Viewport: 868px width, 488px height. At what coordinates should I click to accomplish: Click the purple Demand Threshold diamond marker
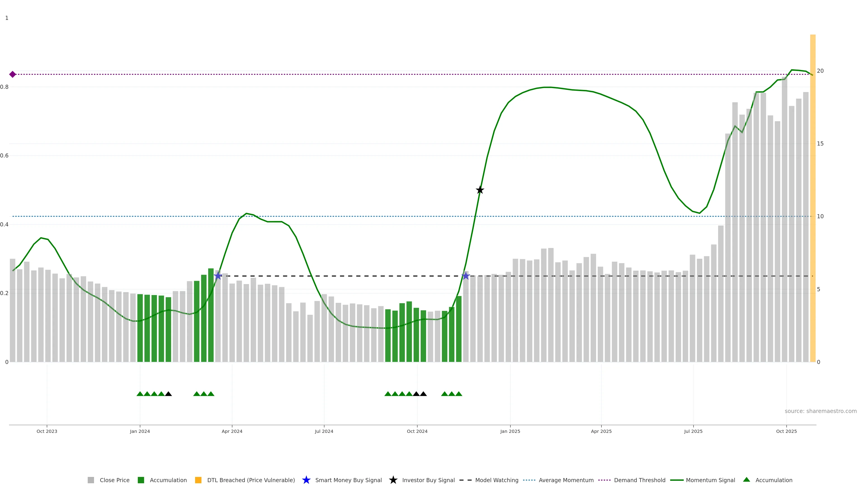point(12,74)
